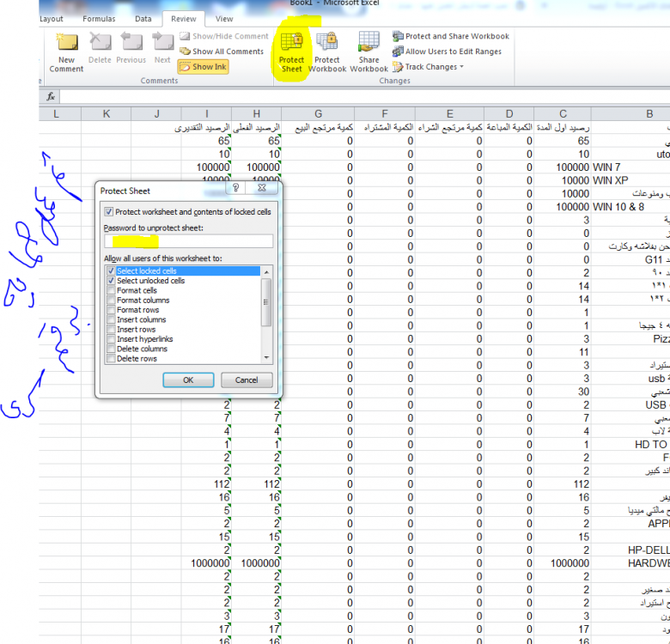
Task: Open the Review tab
Action: 183,19
